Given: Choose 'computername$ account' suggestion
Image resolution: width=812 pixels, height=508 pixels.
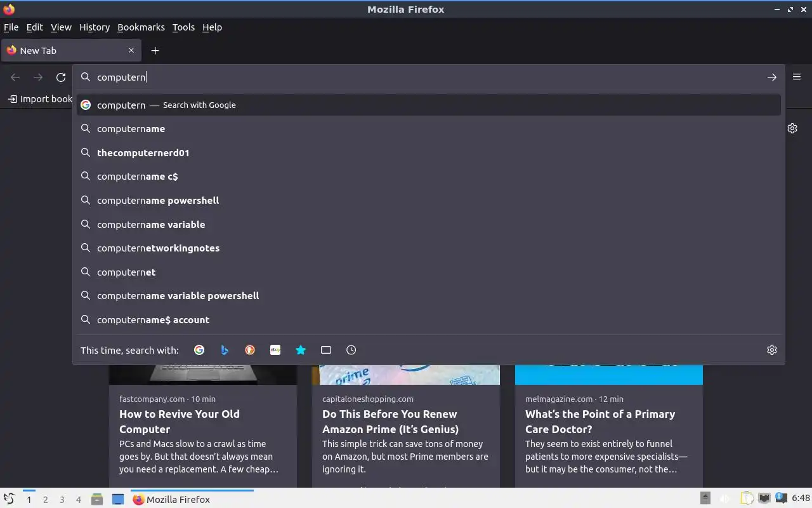Looking at the screenshot, I should coord(429,319).
